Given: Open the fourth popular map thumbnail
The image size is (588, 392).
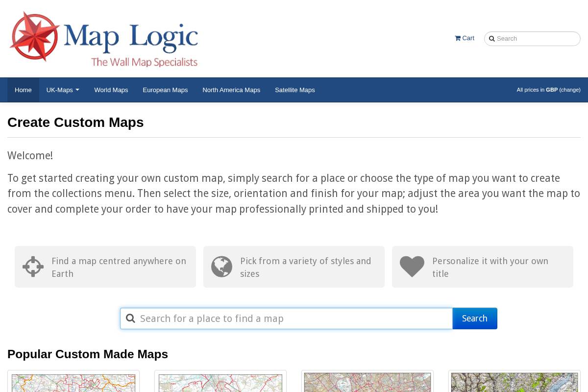Looking at the screenshot, I should click(x=514, y=381).
